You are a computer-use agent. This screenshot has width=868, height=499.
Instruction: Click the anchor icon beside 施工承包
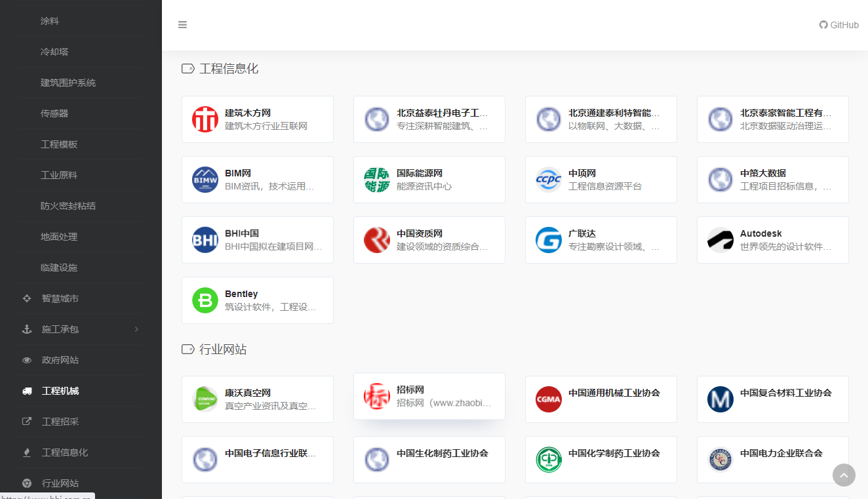(27, 329)
